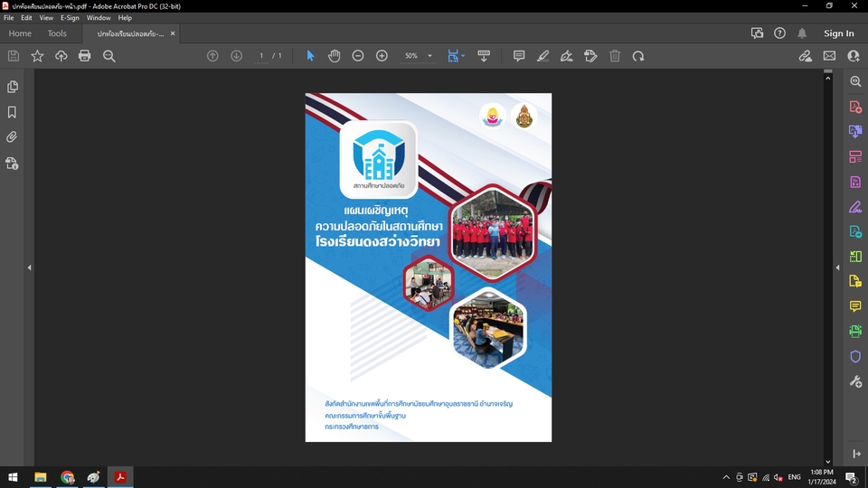Click the scrolling mode icon

click(x=484, y=56)
